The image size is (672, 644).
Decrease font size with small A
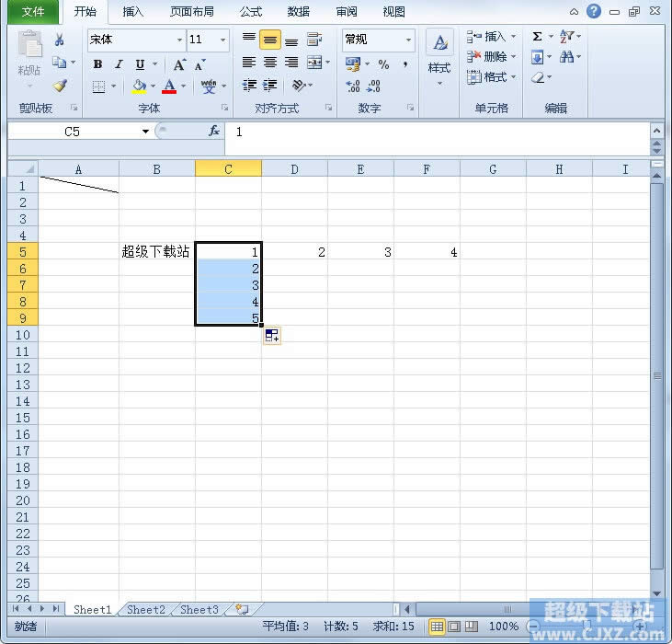tap(200, 64)
